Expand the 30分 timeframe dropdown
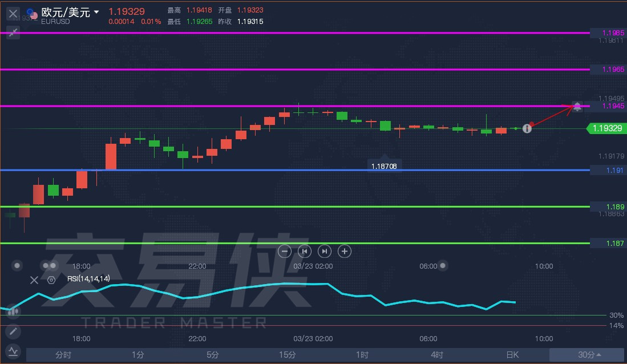Image resolution: width=627 pixels, height=364 pixels. pos(587,355)
